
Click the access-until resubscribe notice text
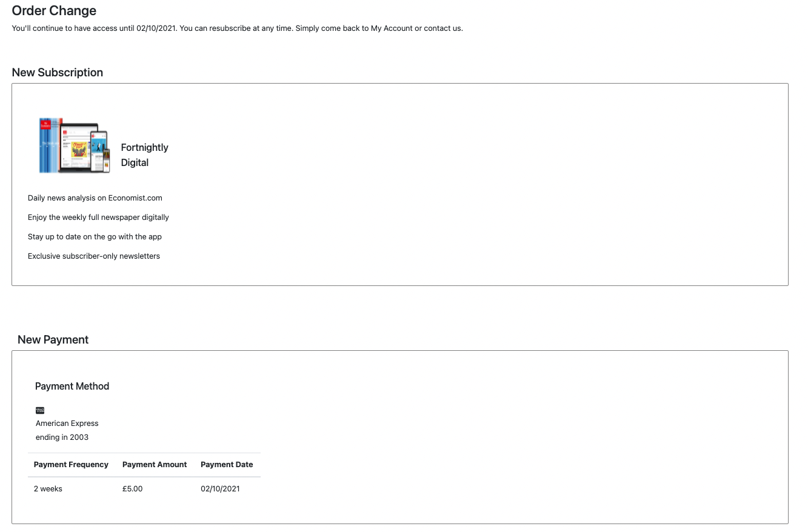click(x=237, y=28)
